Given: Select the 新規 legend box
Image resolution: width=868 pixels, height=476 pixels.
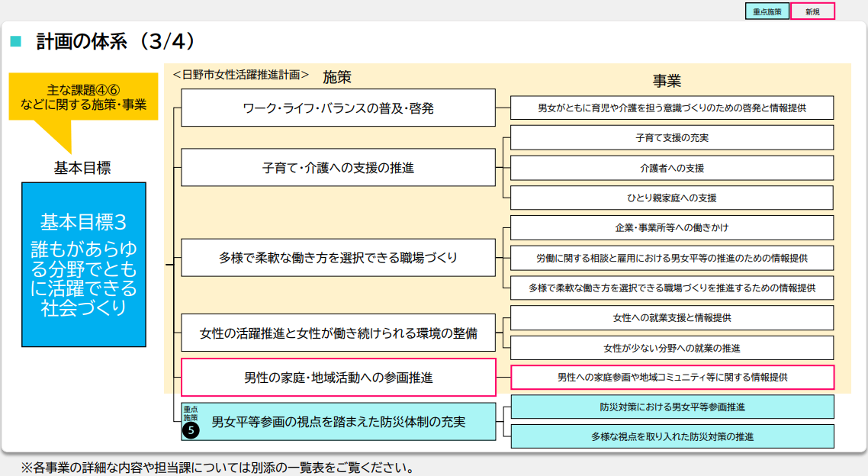Looking at the screenshot, I should pos(812,11).
